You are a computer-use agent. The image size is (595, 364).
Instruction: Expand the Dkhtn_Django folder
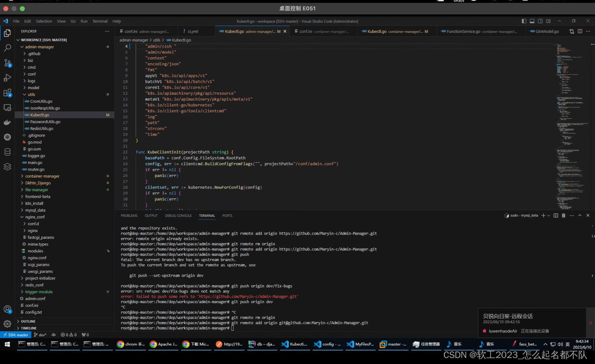click(65, 183)
